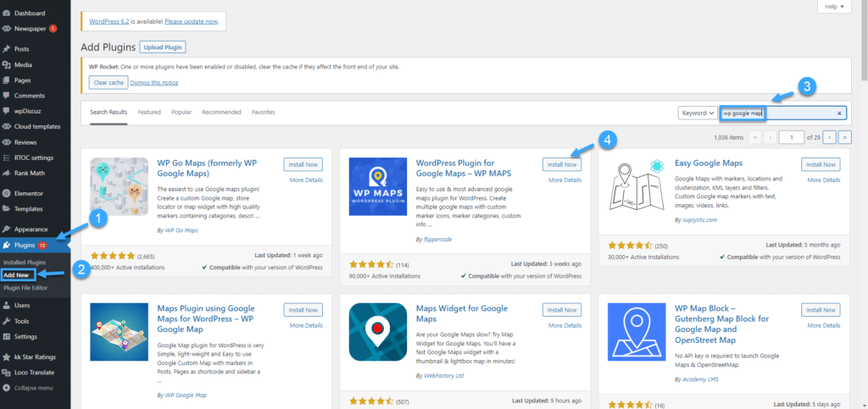Click the Tools wrench icon
This screenshot has width=868, height=409.
pyautogui.click(x=7, y=321)
